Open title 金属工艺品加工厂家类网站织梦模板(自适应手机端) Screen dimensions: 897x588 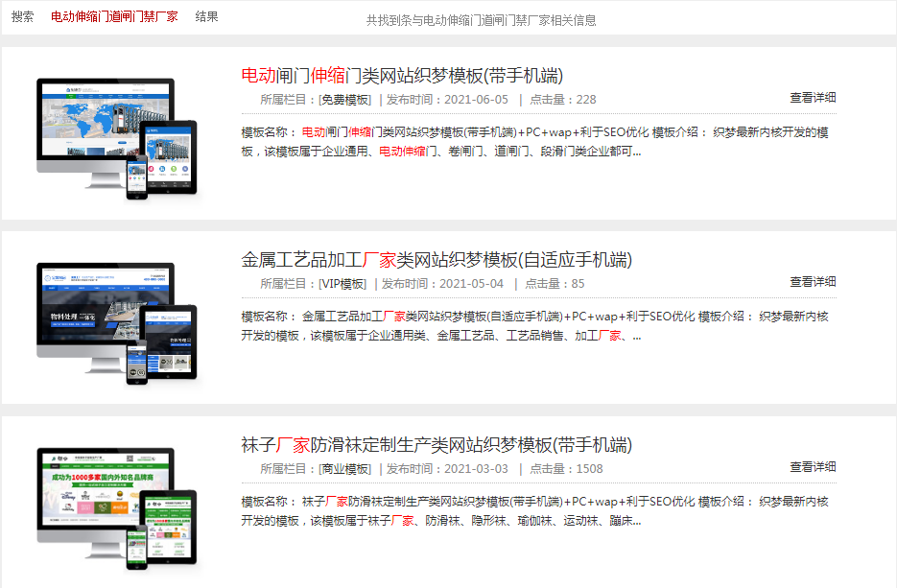[x=437, y=260]
